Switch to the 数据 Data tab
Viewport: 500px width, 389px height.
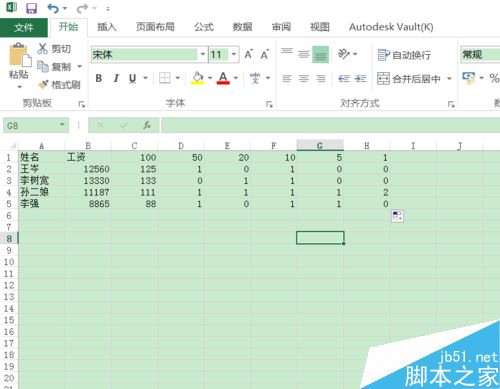tap(242, 27)
